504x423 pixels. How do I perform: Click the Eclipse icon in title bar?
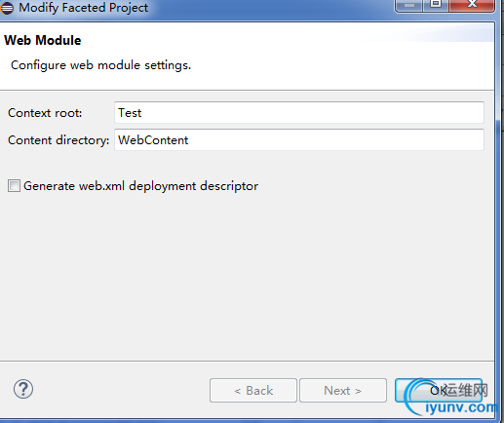pos(7,8)
